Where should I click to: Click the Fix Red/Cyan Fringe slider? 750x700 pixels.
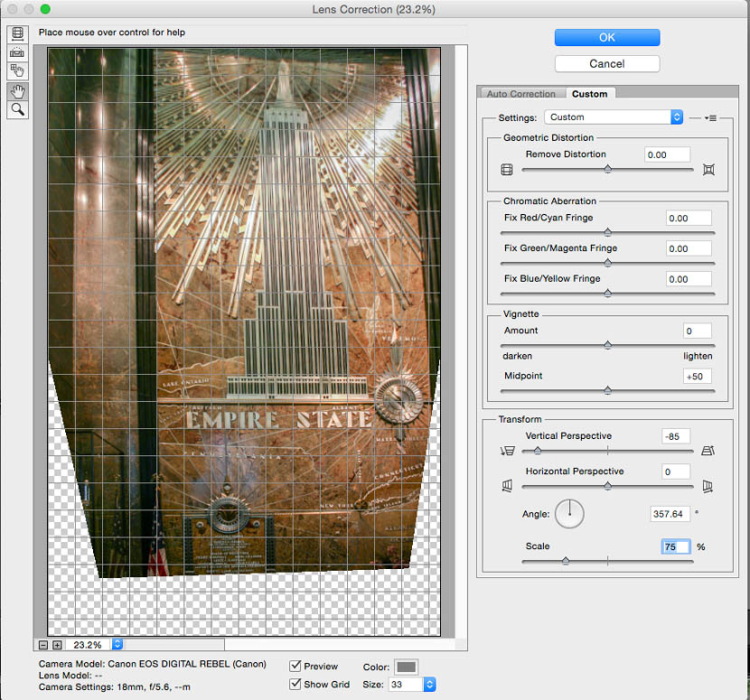(607, 233)
